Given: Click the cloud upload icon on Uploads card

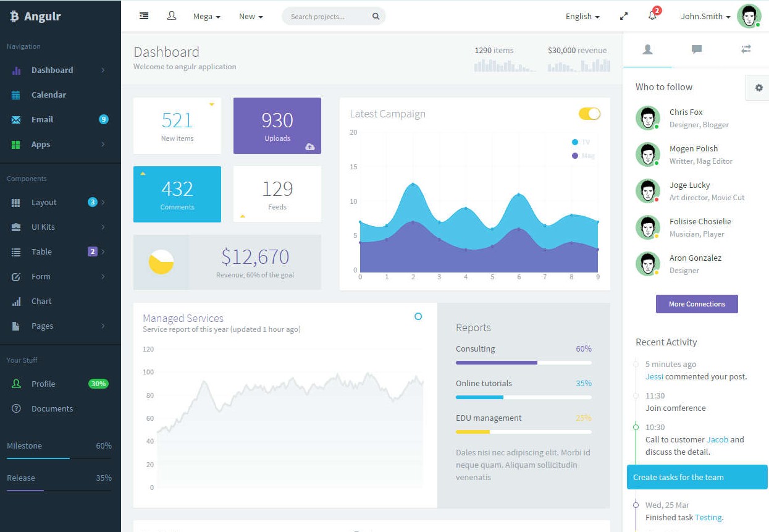Looking at the screenshot, I should 310,146.
